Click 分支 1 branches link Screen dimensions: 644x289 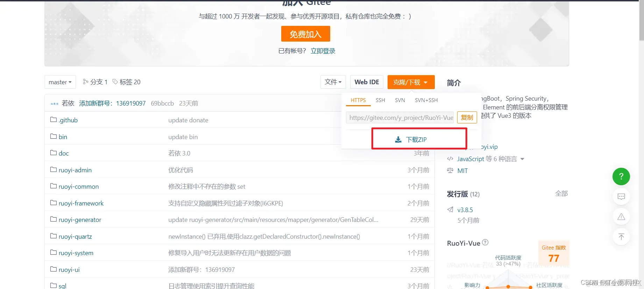point(99,82)
